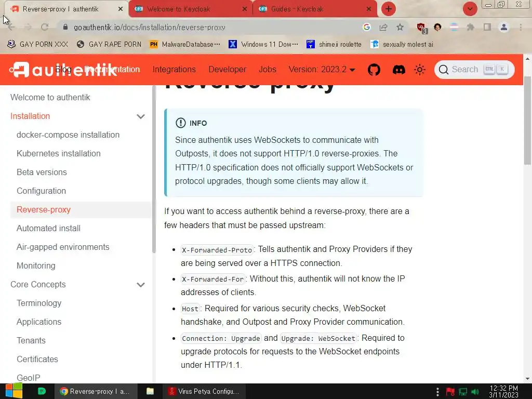Close the Reverse-proxy authentik tab
The image size is (532, 399).
click(x=121, y=9)
